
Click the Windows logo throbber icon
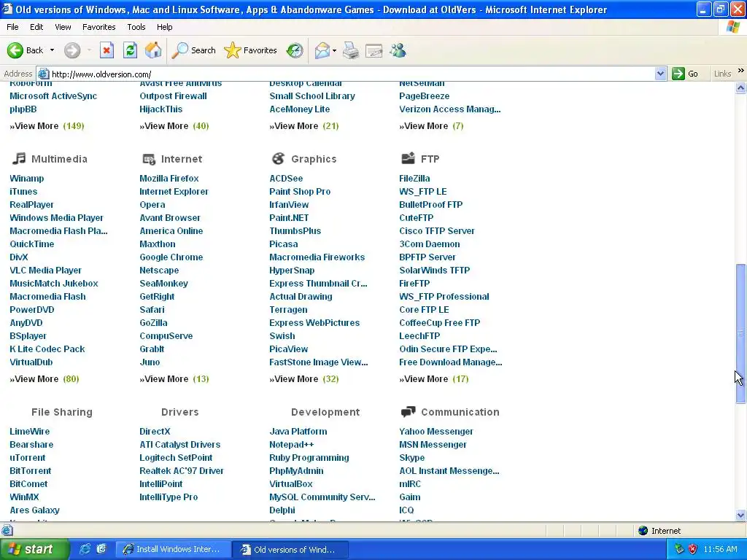coord(733,27)
